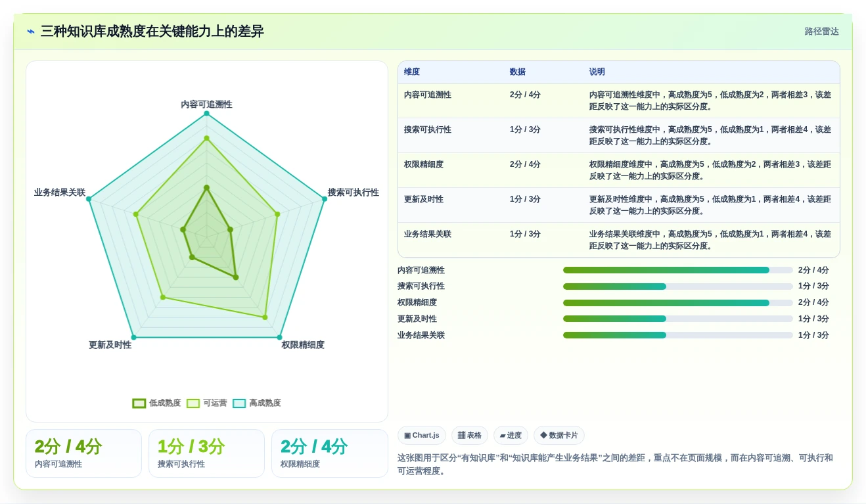This screenshot has height=504, width=866.
Task: Click the 数据 column header
Action: coord(518,72)
